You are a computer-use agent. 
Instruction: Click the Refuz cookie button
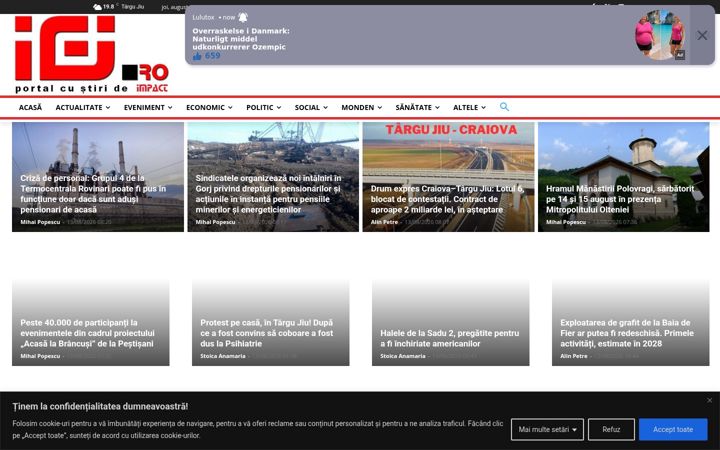point(611,429)
